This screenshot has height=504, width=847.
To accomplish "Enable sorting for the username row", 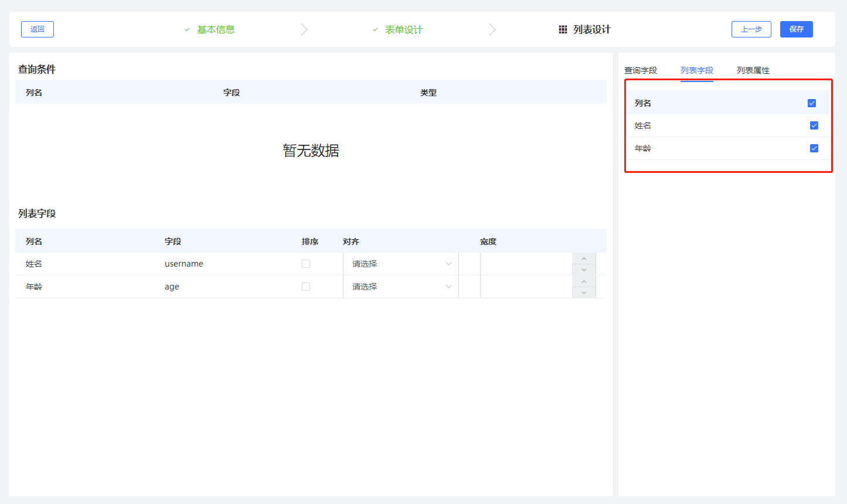I will click(306, 264).
